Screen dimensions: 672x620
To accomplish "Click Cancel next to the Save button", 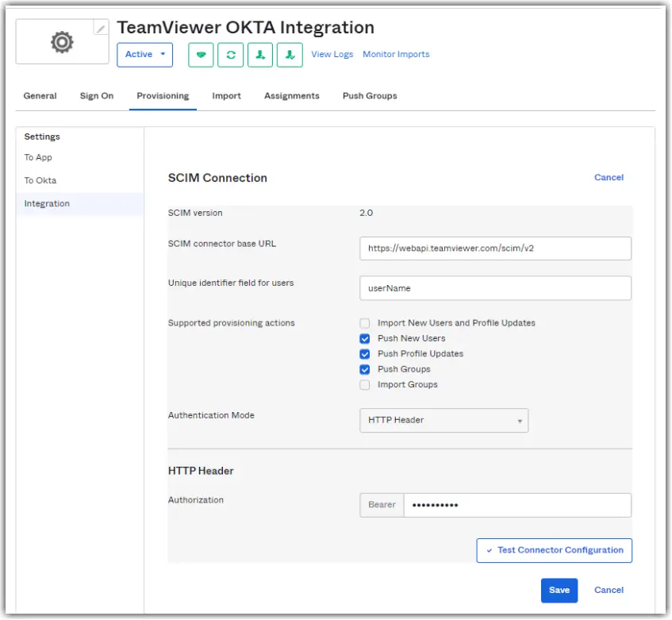I will point(609,590).
